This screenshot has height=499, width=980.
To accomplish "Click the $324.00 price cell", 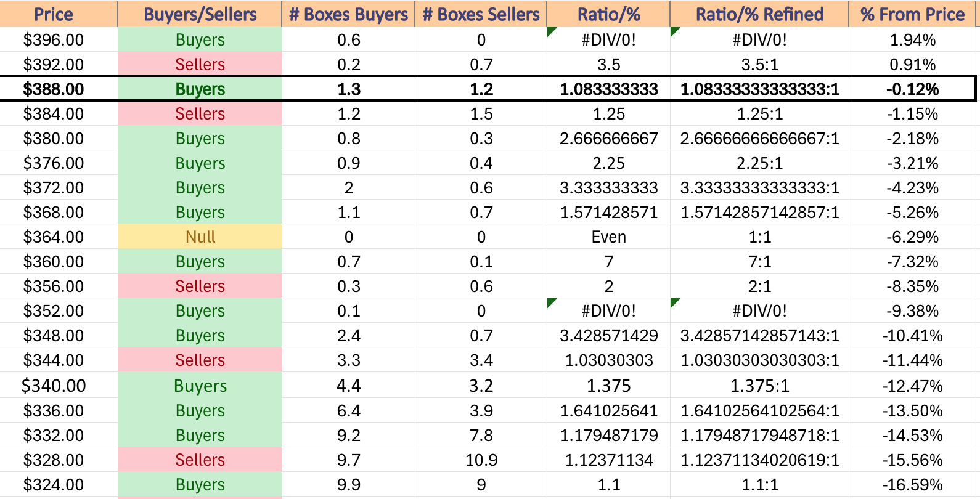I will coord(59,485).
